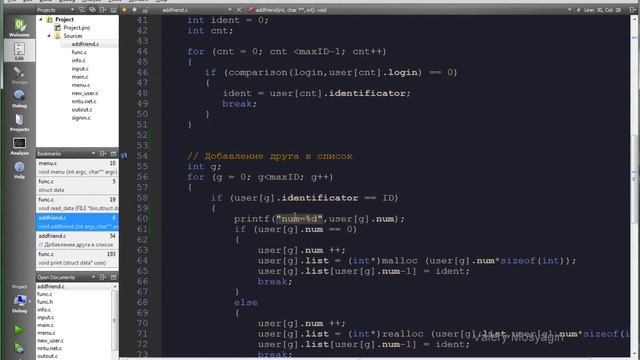The width and height of the screenshot is (640, 360).
Task: Click the file lock icon in editor toolbar
Action: click(x=145, y=10)
